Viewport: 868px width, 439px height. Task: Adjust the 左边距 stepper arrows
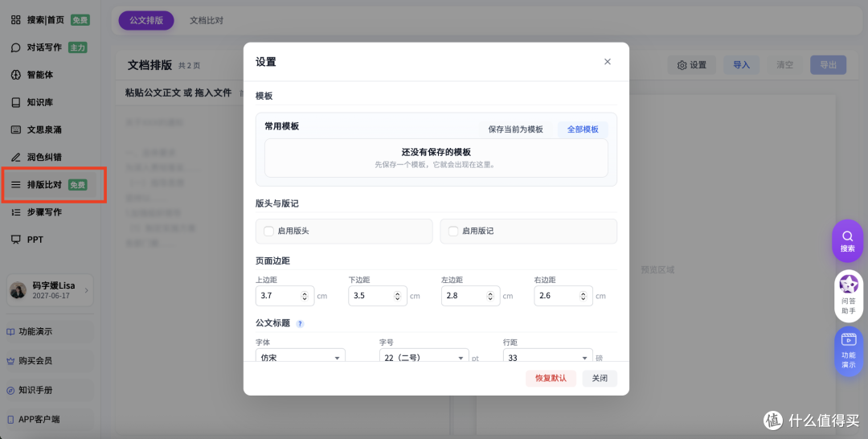[490, 296]
